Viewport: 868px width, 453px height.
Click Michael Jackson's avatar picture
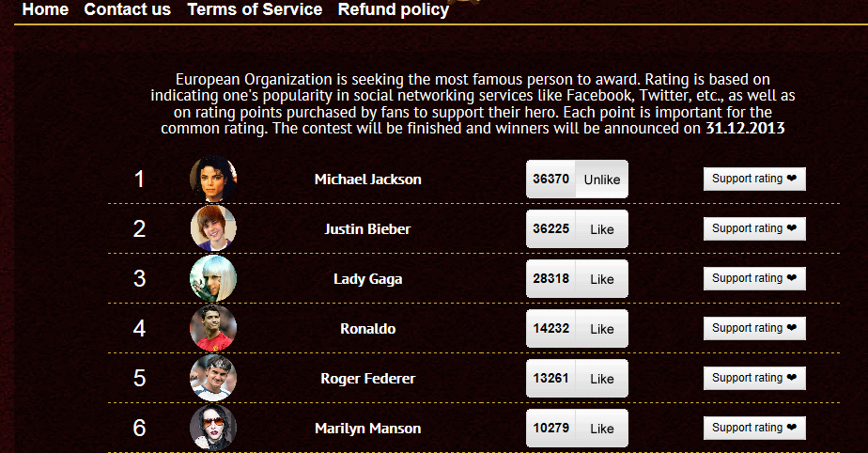point(213,180)
